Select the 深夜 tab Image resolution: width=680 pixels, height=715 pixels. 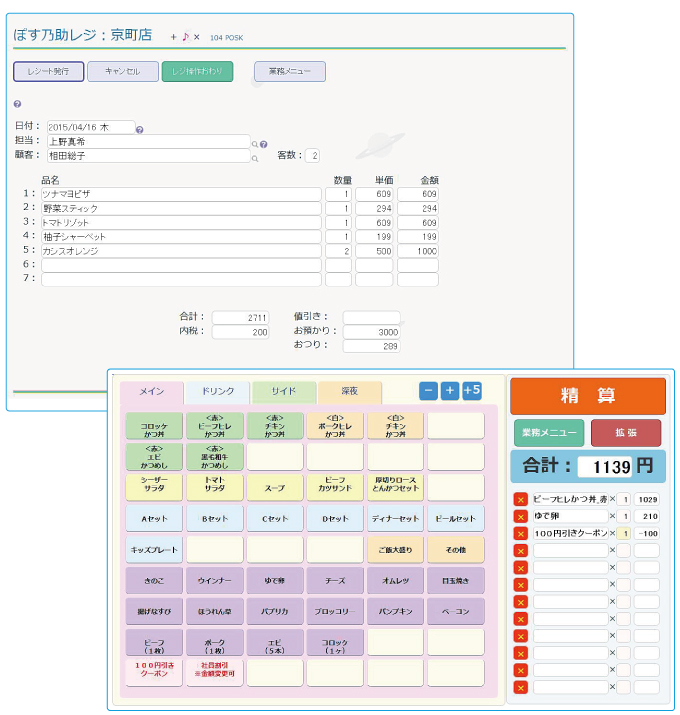[x=349, y=392]
